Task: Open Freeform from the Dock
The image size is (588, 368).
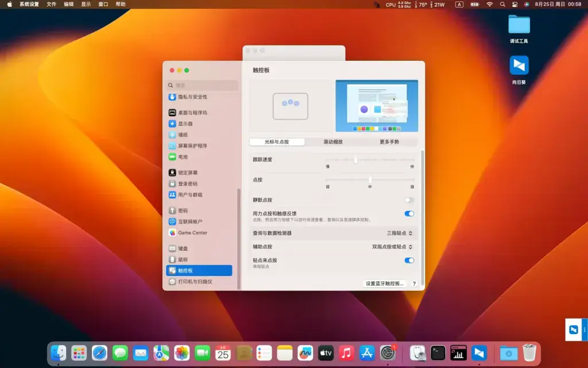Action: [305, 353]
